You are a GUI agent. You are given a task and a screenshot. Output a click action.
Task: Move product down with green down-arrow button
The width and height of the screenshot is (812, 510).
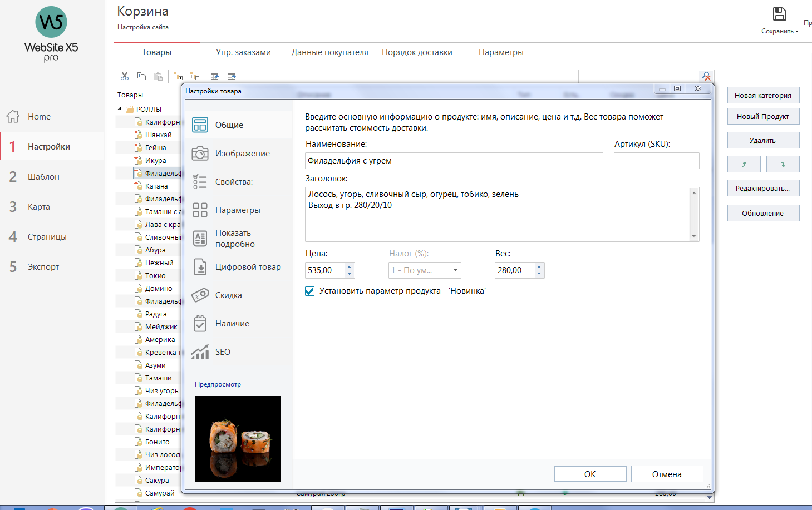pos(783,164)
